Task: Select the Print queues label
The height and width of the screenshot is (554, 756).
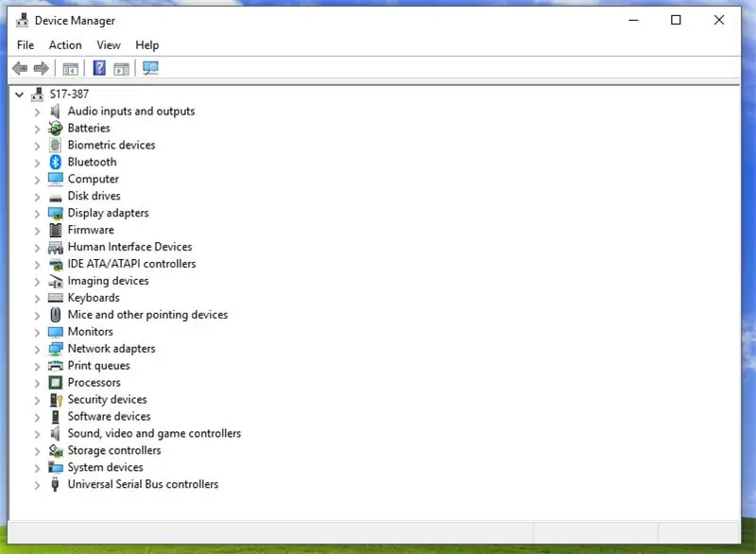Action: coord(99,366)
